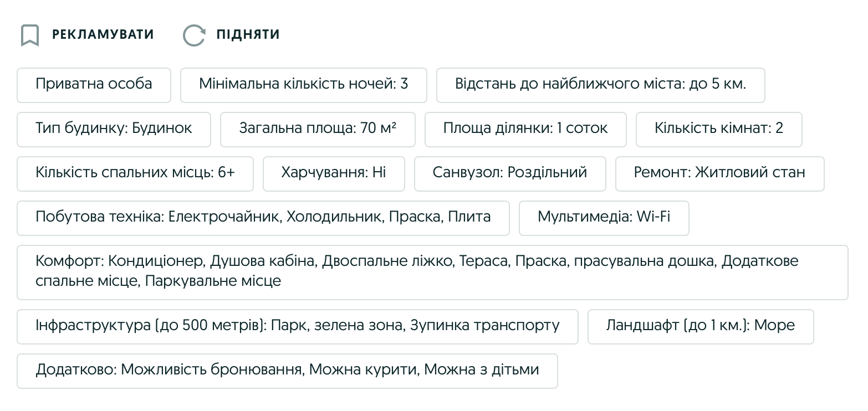This screenshot has width=868, height=411.
Task: Click the Кількість спальних місць: 6+ tag
Action: pyautogui.click(x=135, y=173)
